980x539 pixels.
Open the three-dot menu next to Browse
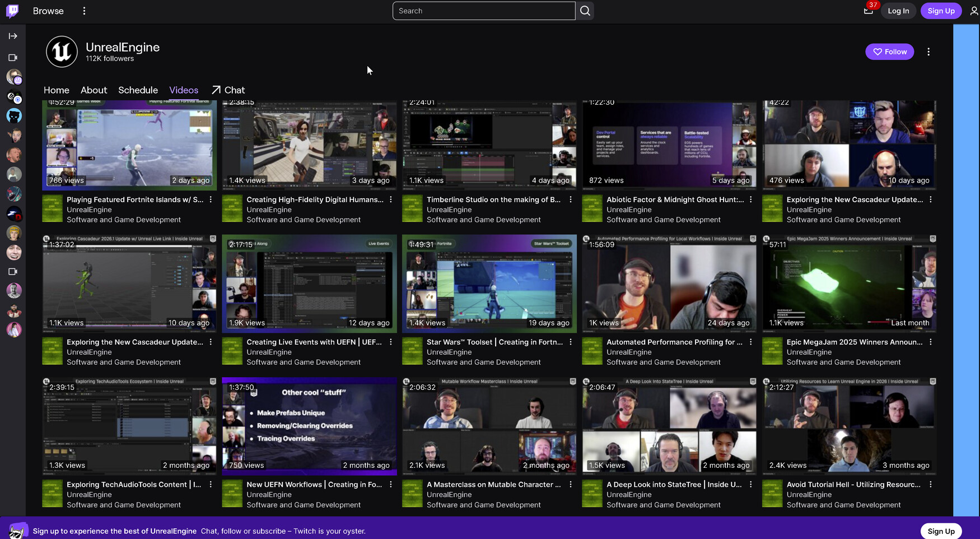[x=84, y=11]
